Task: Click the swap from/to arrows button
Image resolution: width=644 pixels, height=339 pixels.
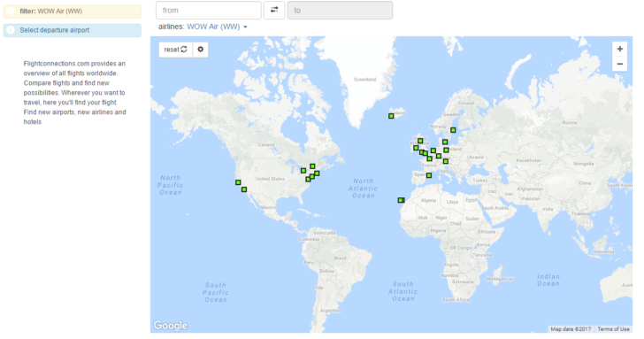Action: pos(274,10)
